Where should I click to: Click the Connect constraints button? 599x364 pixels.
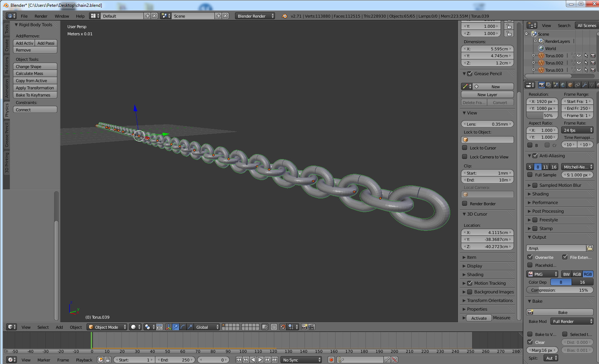(x=35, y=110)
